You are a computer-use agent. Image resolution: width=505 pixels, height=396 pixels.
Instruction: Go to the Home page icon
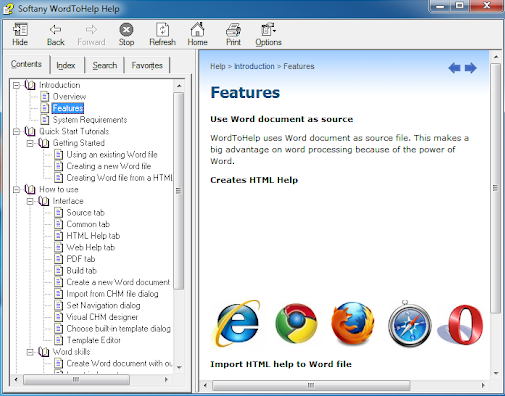click(x=197, y=34)
